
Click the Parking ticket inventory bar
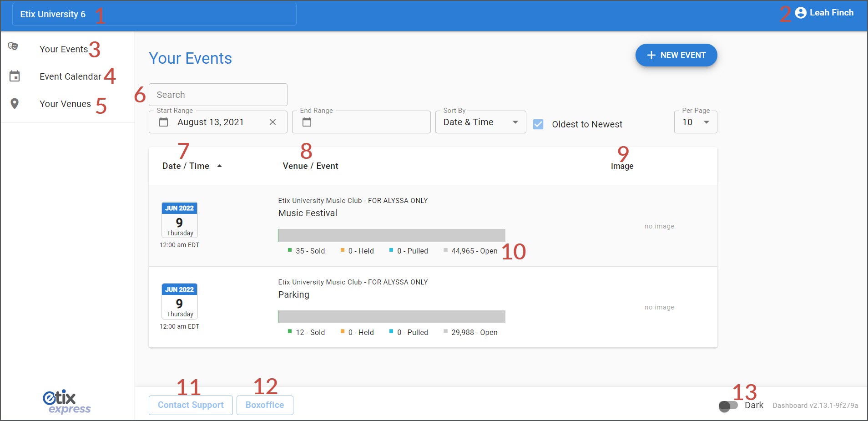coord(392,317)
